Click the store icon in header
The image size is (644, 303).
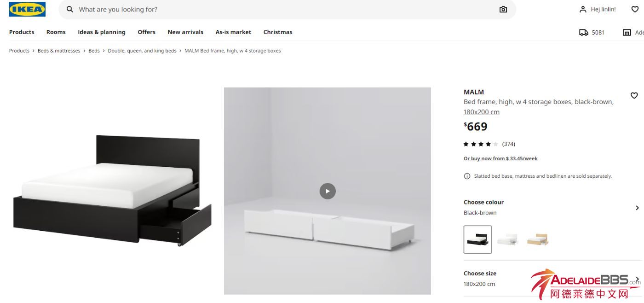coord(627,32)
